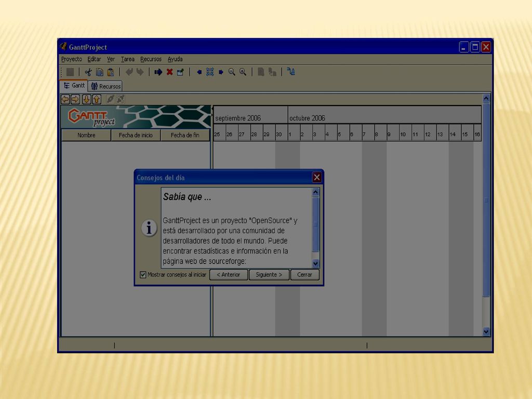The image size is (532, 399).
Task: Click the red X delete task icon
Action: coord(170,72)
